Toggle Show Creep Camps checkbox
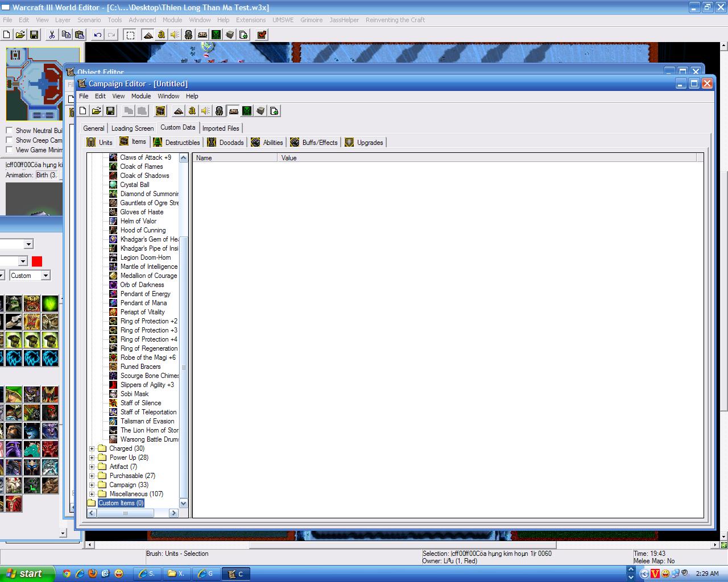728x582 pixels. tap(9, 140)
